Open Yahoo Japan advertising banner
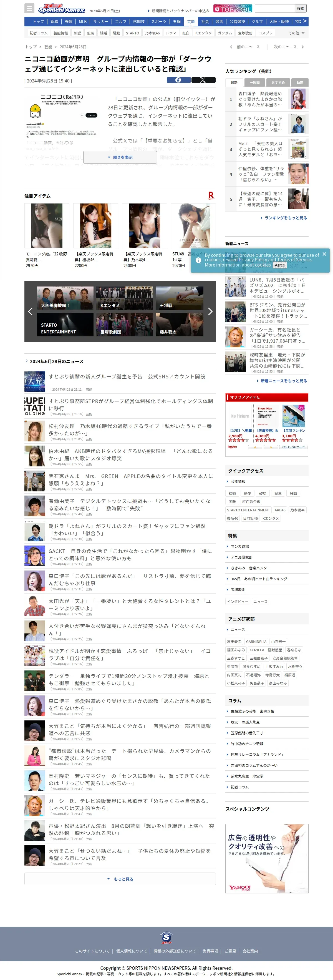This screenshot has width=333, height=980. pos(267,858)
